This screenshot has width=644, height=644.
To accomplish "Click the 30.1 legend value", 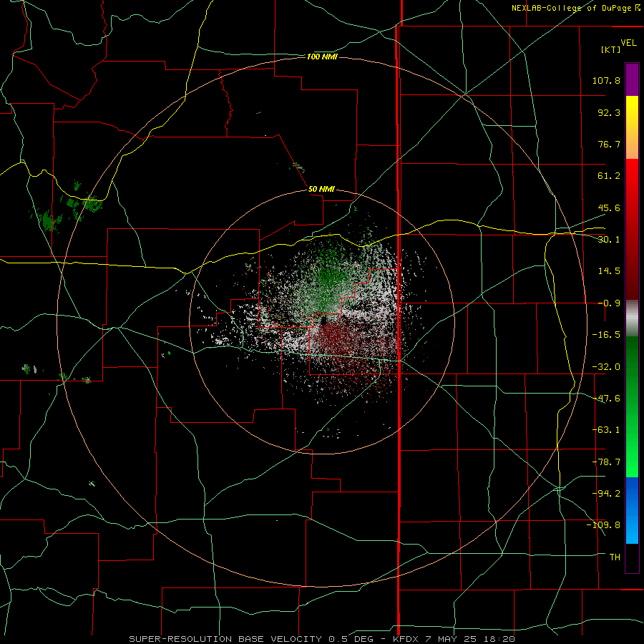I will pyautogui.click(x=609, y=239).
